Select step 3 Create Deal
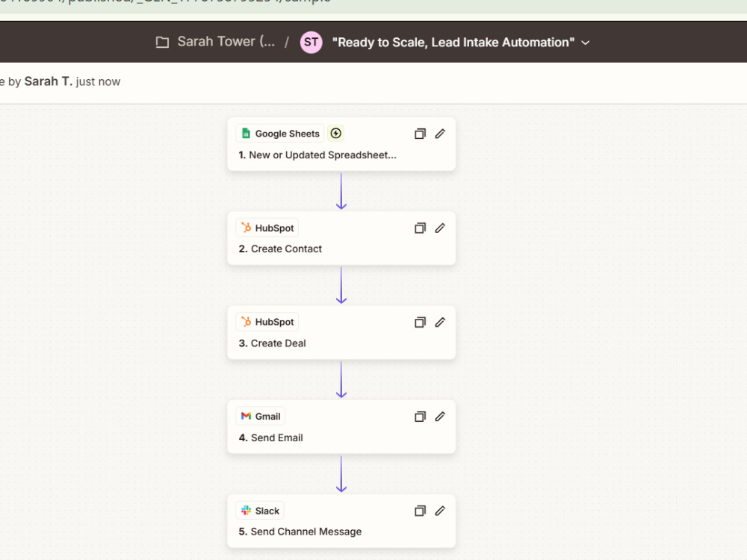747x560 pixels. (341, 333)
